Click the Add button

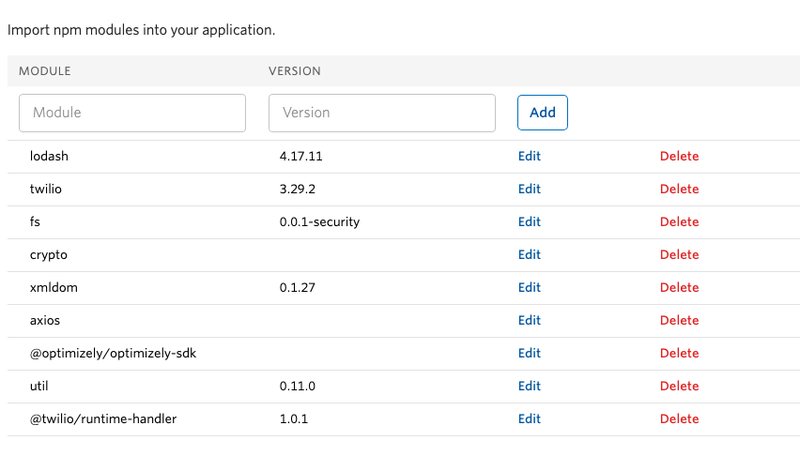[542, 113]
